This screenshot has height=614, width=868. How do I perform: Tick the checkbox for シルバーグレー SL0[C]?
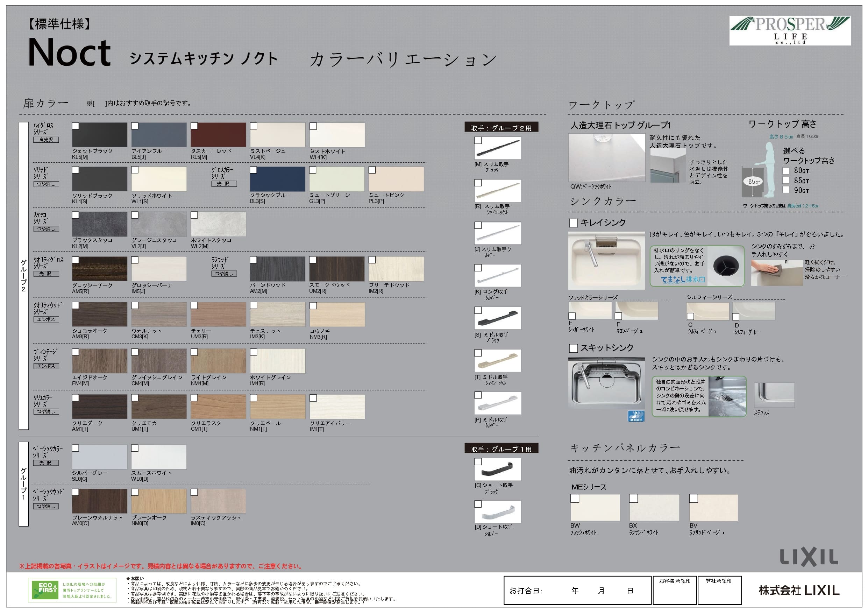click(x=76, y=448)
